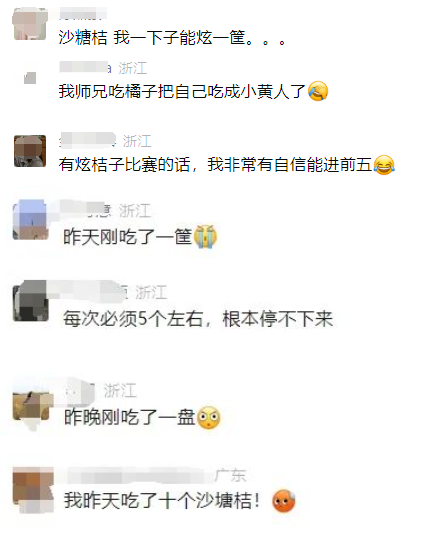
Task: Select the comment 我昨天吃了十个沙塘桔
Action: (162, 500)
